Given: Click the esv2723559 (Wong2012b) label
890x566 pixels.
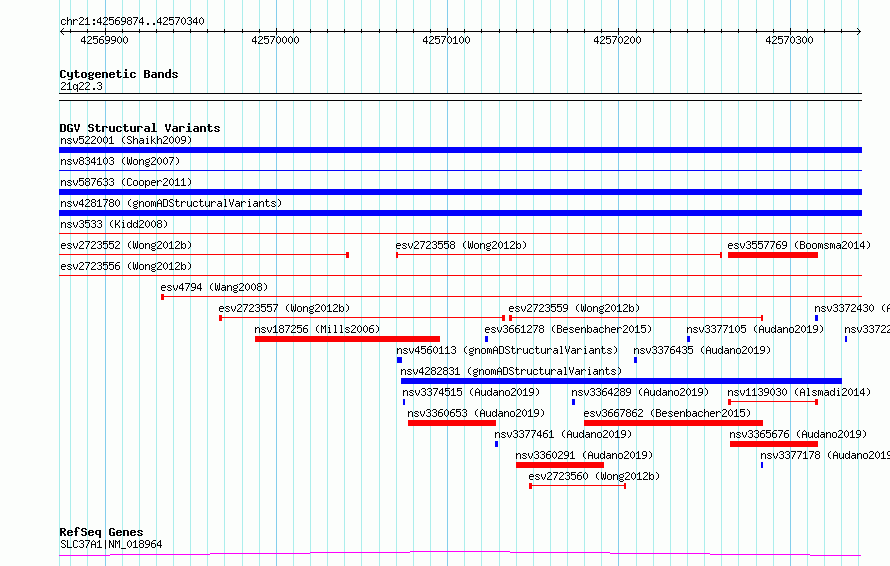Looking at the screenshot, I should (574, 308).
